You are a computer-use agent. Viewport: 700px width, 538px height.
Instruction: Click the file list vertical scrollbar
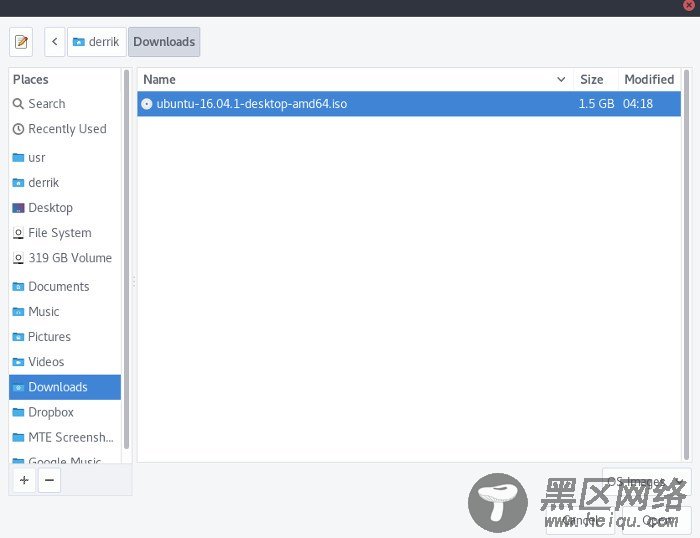tap(687, 264)
